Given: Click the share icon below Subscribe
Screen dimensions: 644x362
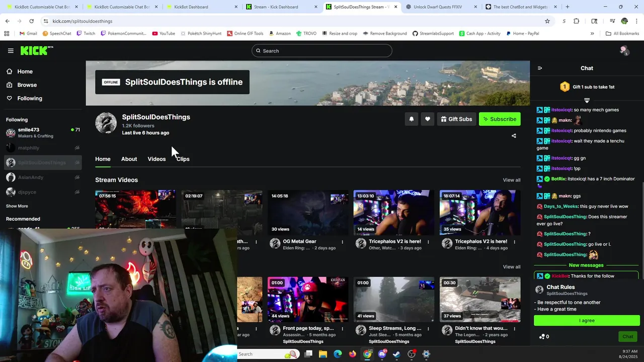Looking at the screenshot, I should (514, 136).
